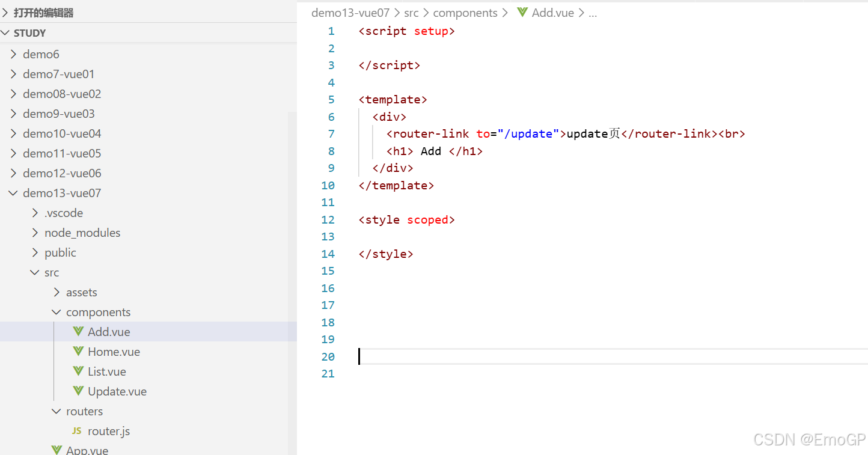Click the Vue icon beside List.vue file
868x455 pixels.
point(78,371)
